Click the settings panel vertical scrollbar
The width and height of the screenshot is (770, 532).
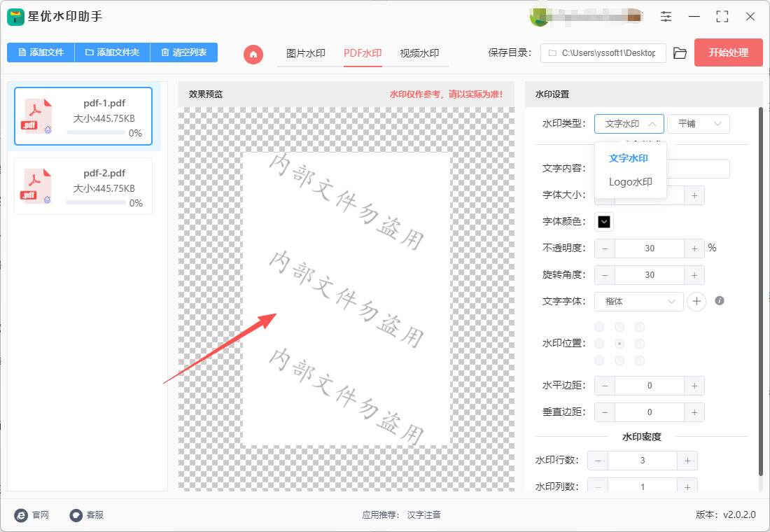(761, 292)
